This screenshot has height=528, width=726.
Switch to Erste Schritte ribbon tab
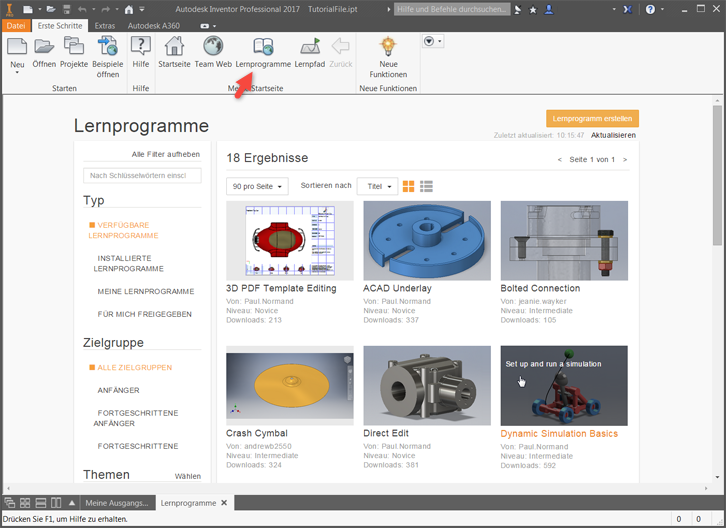point(60,25)
